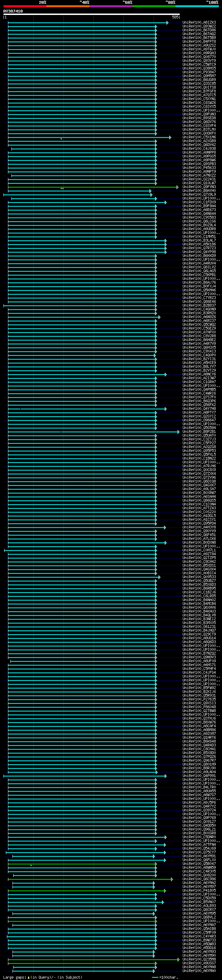Click the hit label UniRef100_B8AYH0
The width and height of the screenshot is (222, 980).
coord(199,191)
